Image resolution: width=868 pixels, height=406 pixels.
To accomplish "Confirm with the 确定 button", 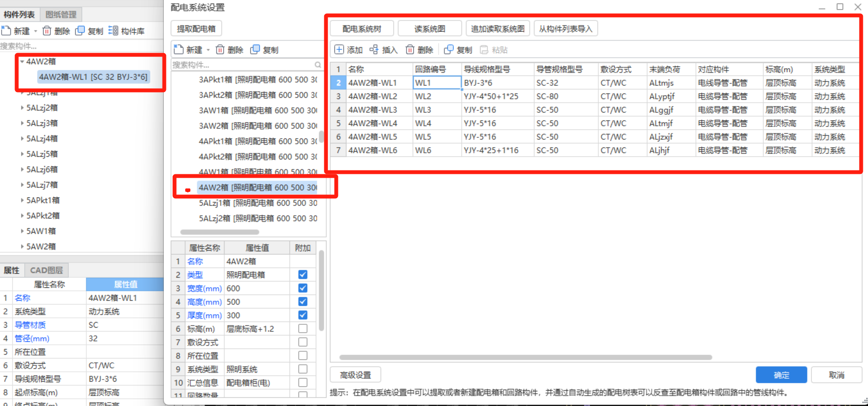I will [x=781, y=375].
